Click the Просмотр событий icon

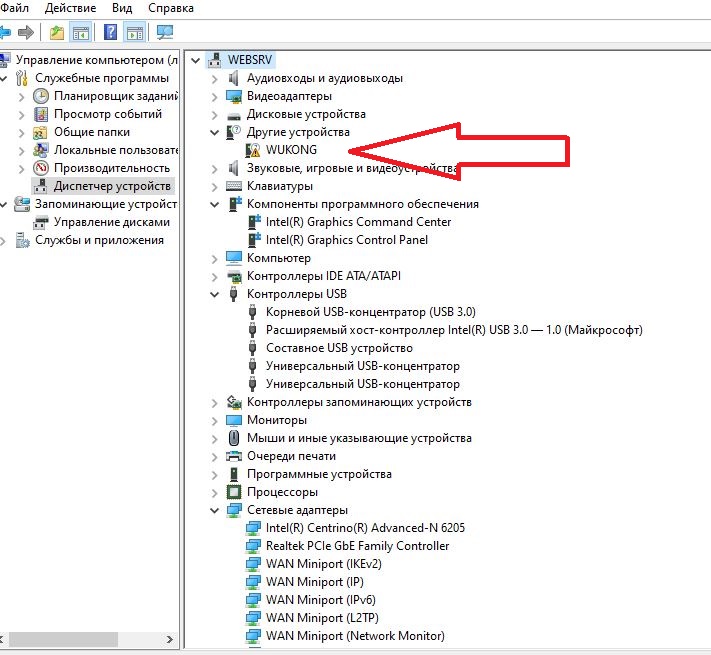(x=41, y=114)
